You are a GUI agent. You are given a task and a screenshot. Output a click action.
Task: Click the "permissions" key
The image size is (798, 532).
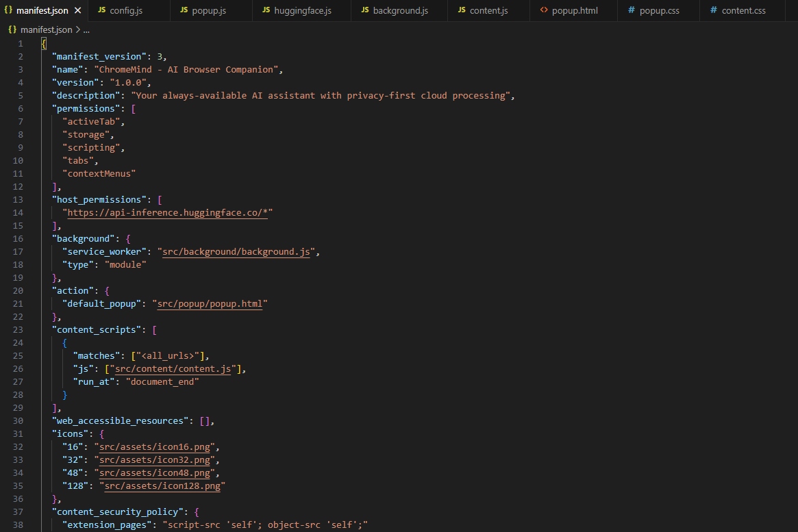click(86, 108)
